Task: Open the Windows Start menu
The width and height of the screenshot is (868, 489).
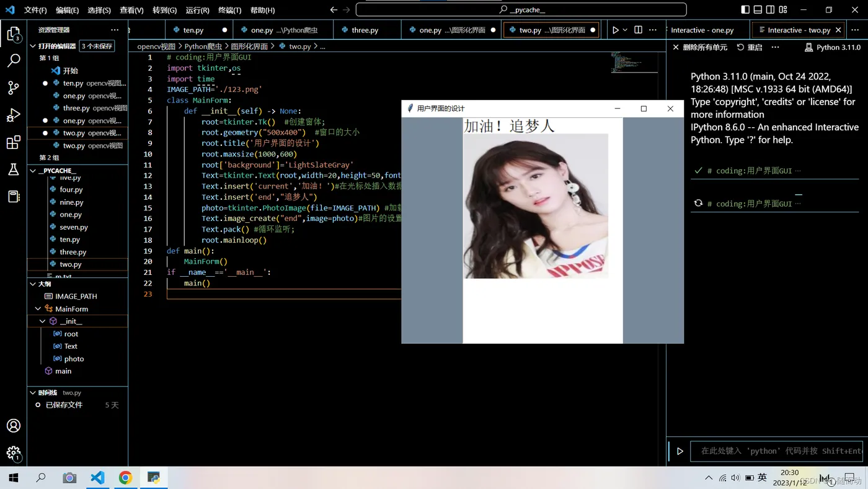Action: coord(13,478)
